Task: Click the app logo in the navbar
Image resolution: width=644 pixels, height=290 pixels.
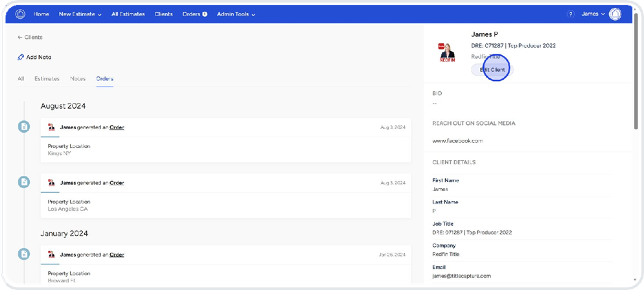Action: tap(20, 14)
